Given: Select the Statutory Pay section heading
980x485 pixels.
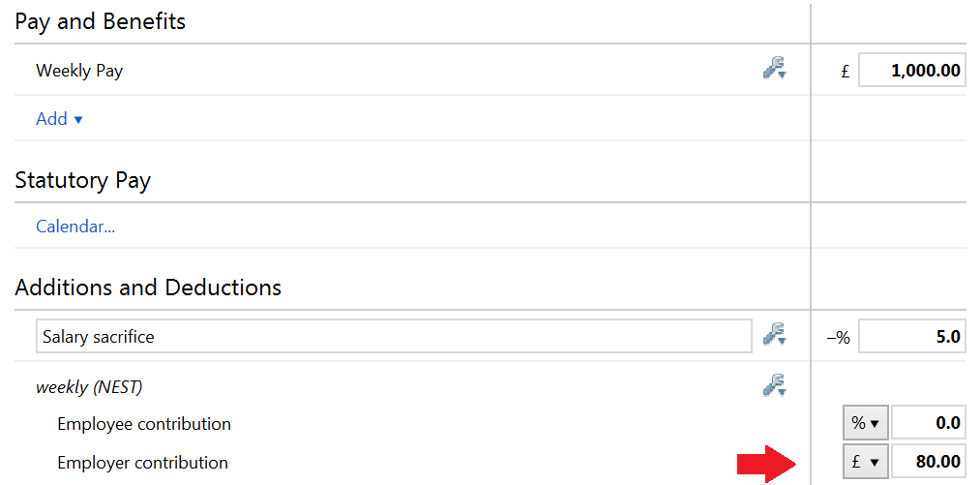Looking at the screenshot, I should pyautogui.click(x=82, y=181).
